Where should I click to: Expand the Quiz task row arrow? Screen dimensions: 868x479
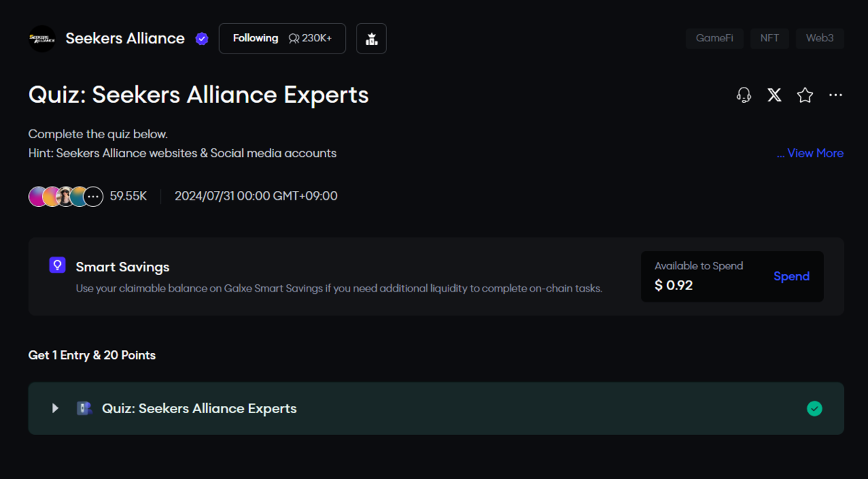55,409
